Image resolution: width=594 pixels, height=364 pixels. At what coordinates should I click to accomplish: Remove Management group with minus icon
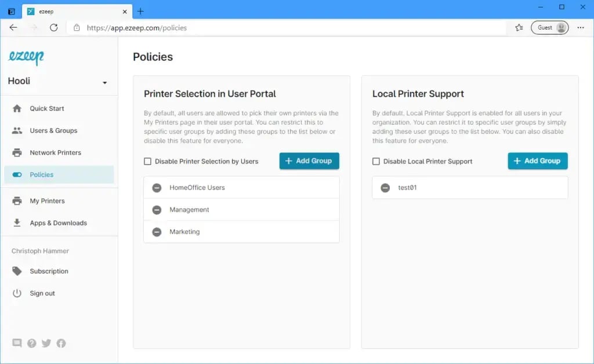(157, 210)
